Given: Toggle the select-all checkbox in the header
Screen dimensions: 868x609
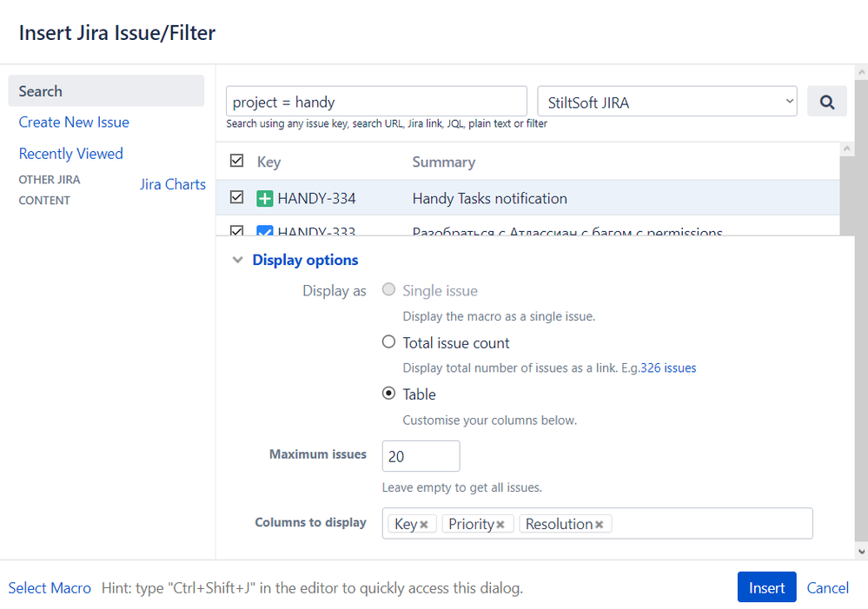Looking at the screenshot, I should [236, 161].
